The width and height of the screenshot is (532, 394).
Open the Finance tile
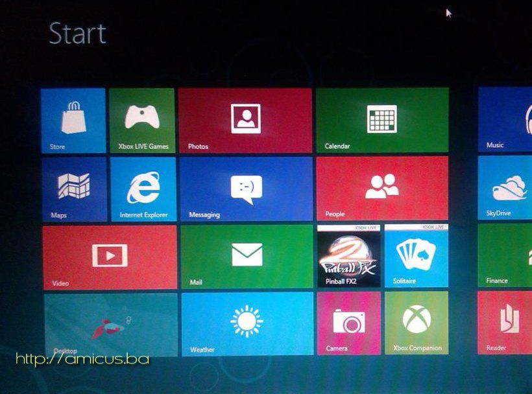pos(505,255)
